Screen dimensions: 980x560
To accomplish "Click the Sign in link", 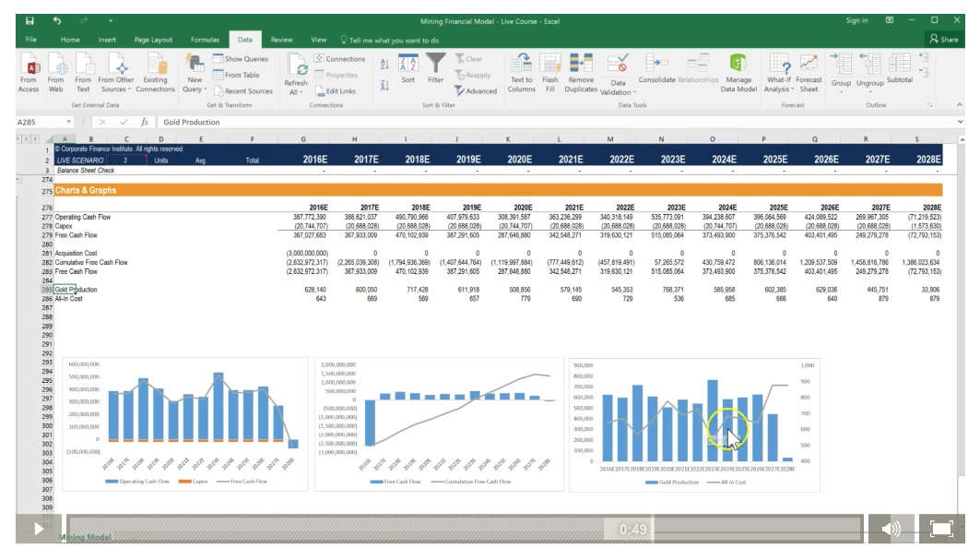I will (856, 20).
